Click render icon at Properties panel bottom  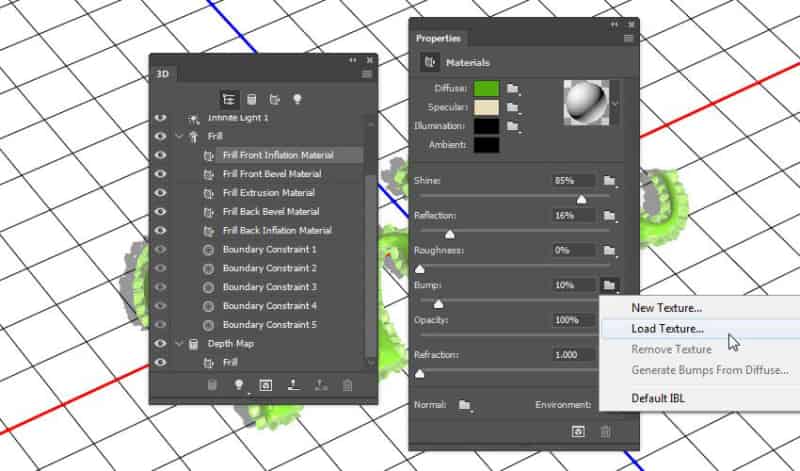(x=578, y=432)
